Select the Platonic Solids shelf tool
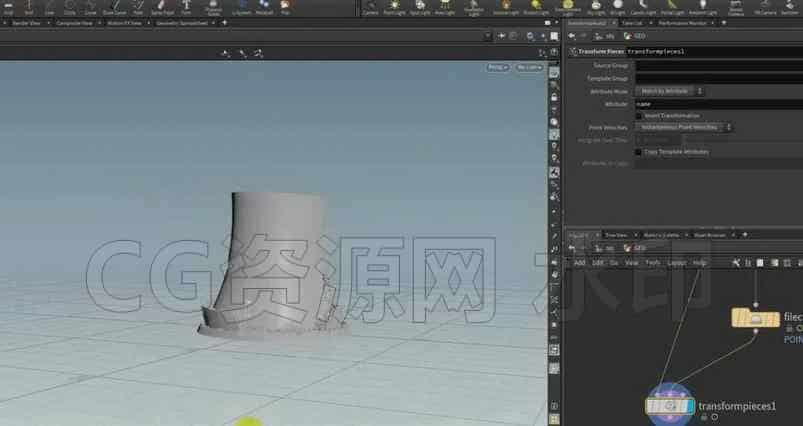This screenshot has height=426, width=803. [x=213, y=7]
